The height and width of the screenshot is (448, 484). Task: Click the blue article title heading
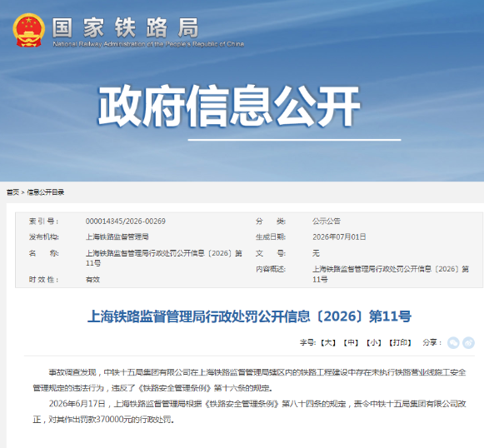click(x=249, y=316)
